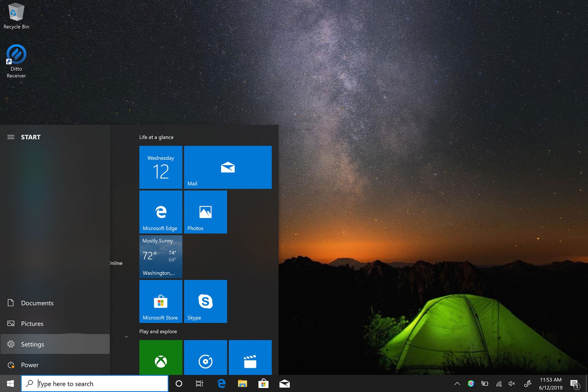Open Task View from the taskbar
588x392 pixels.
click(x=199, y=383)
